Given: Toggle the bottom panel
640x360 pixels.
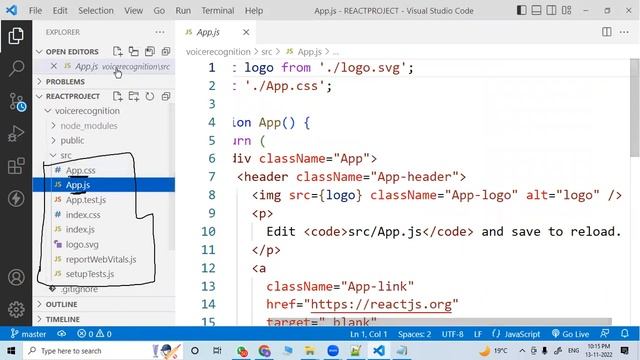Looking at the screenshot, I should point(536,10).
